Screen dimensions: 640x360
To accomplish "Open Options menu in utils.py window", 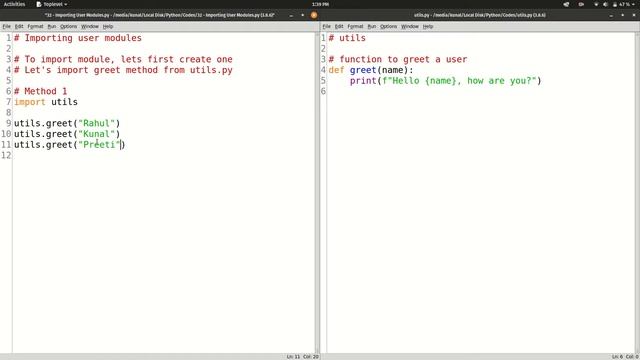I will pos(388,26).
